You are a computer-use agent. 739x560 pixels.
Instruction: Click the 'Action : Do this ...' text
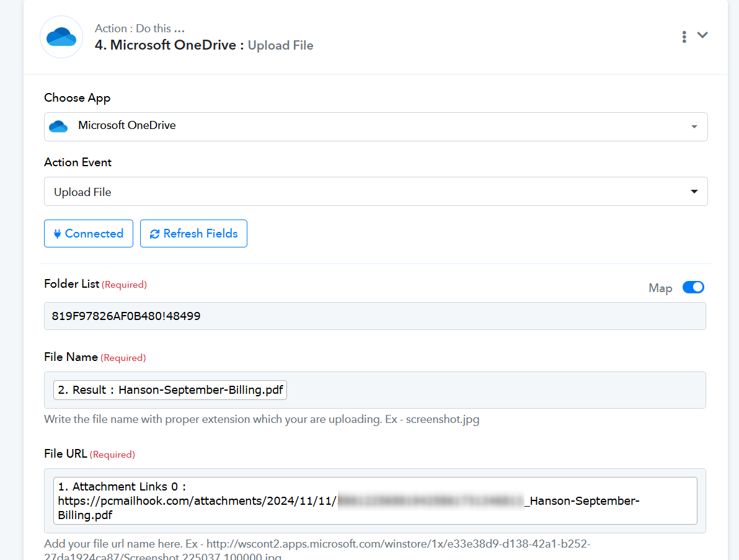pyautogui.click(x=139, y=29)
